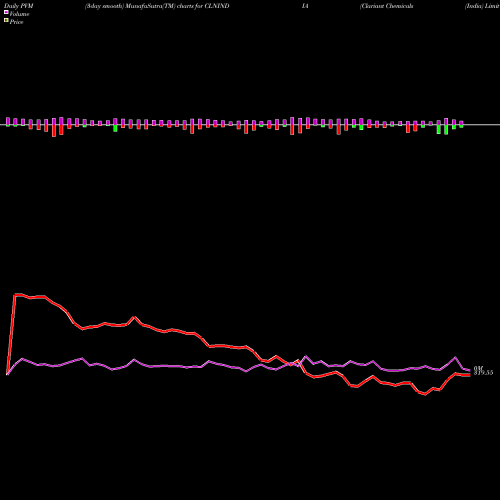The width and height of the screenshot is (500, 500).
Task: Click the 'Clariant Chemicals' company name text
Action: 387,6
